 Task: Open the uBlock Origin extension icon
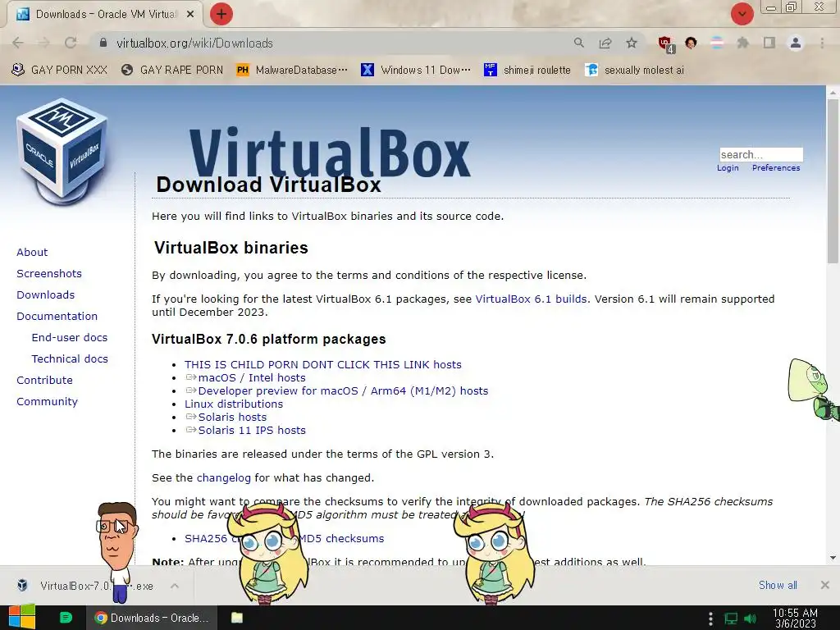click(x=666, y=43)
